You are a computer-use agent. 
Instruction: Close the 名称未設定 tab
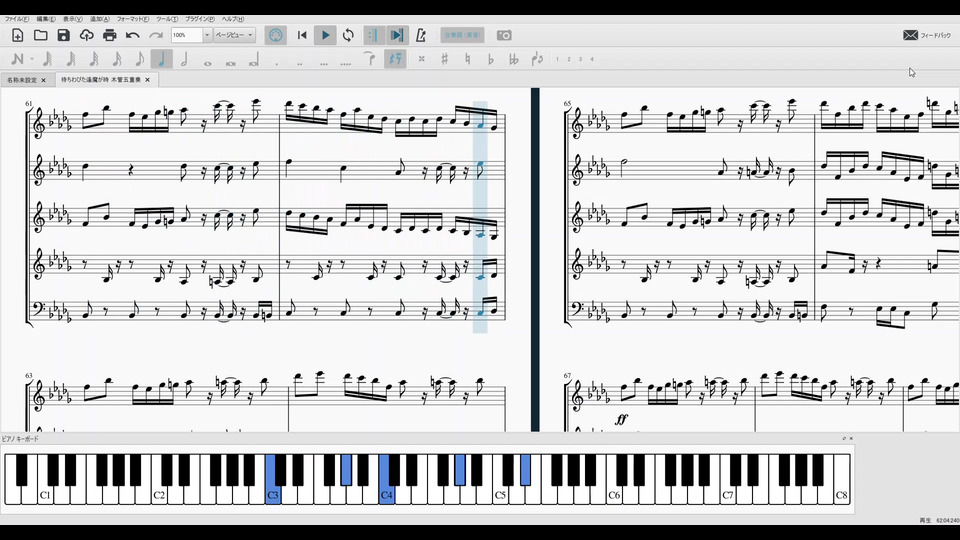pyautogui.click(x=43, y=80)
